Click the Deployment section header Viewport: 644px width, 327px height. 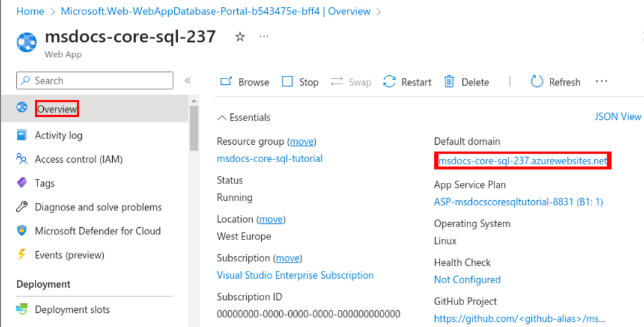click(43, 284)
